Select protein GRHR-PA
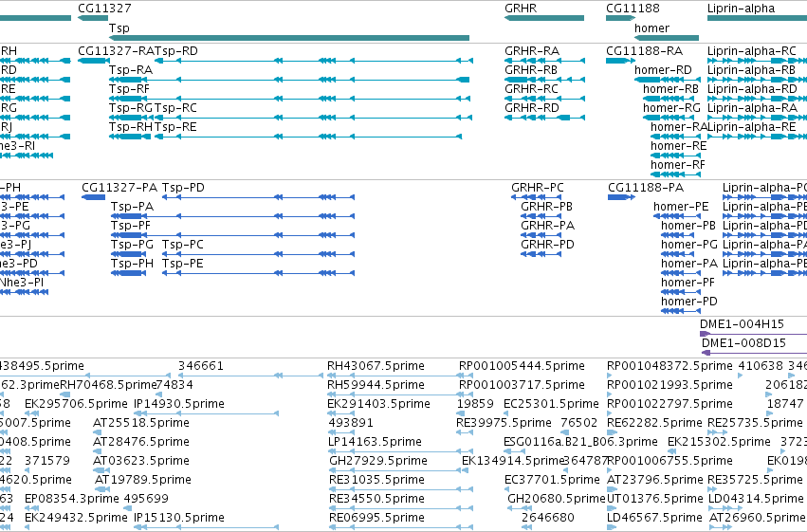This screenshot has width=807, height=532. coord(547,226)
